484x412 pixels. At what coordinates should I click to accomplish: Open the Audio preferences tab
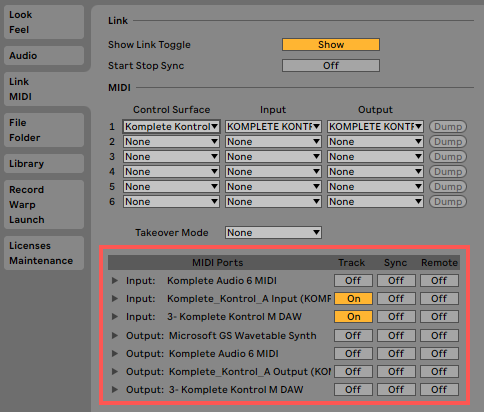click(x=44, y=55)
